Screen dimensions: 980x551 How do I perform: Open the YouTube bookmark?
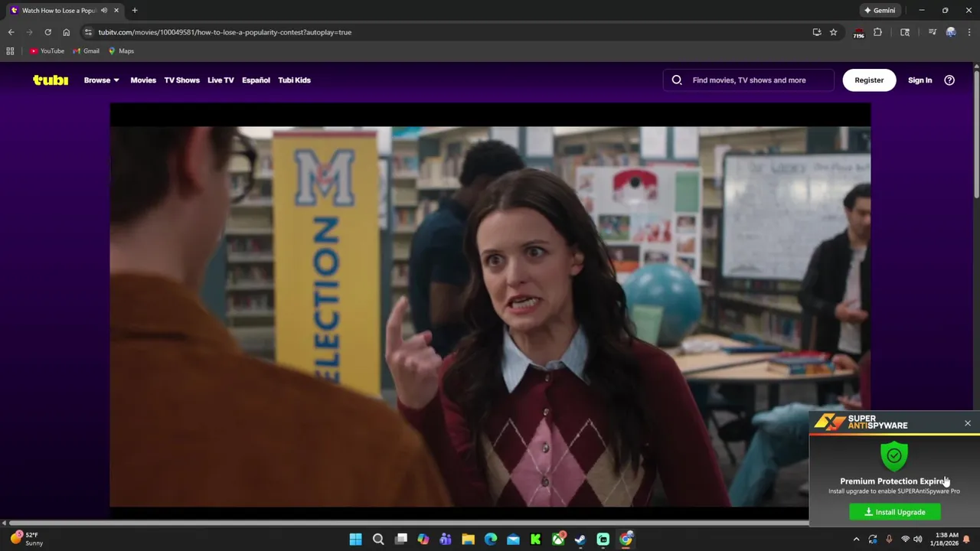[47, 51]
